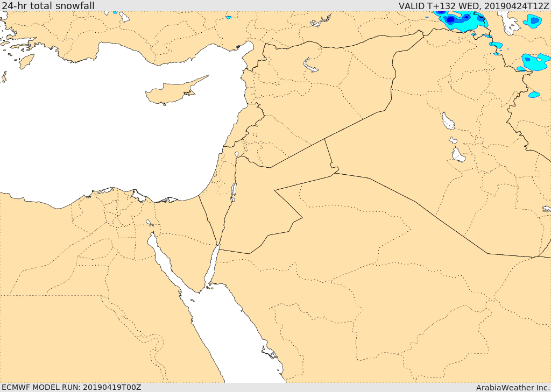This screenshot has height=392, width=551.
Task: Click the '24-hr total snowfall' title text
Action: tap(48, 6)
